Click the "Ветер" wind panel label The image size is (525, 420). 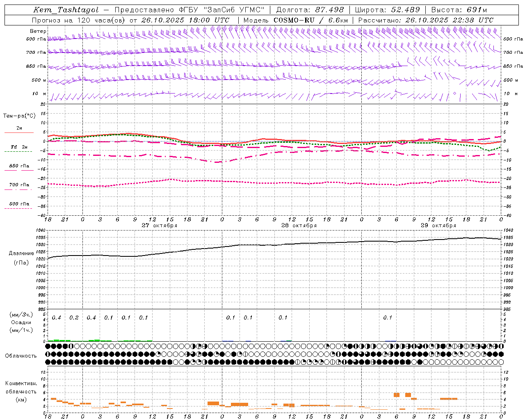(38, 31)
